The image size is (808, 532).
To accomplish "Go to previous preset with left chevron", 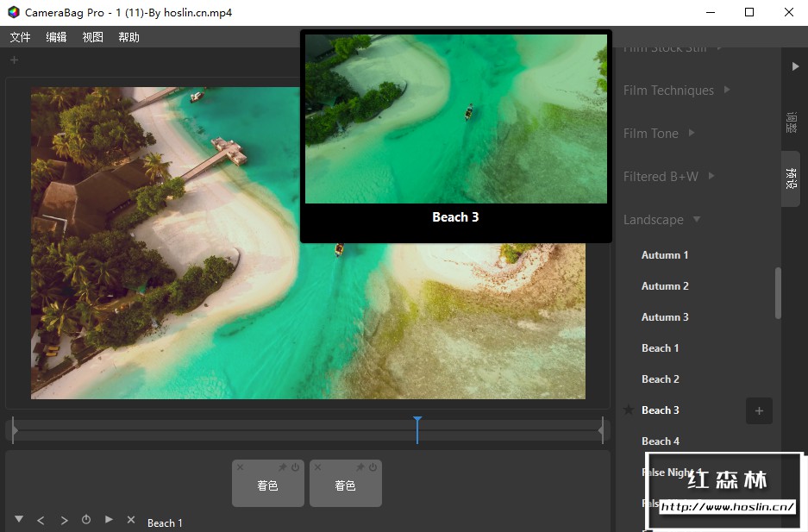I will pos(41,520).
